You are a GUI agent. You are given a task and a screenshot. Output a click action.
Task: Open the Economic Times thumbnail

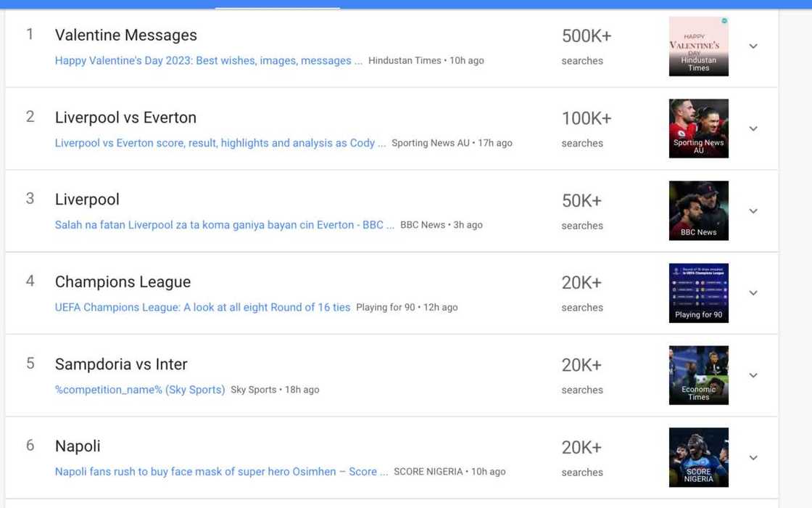[x=698, y=375]
